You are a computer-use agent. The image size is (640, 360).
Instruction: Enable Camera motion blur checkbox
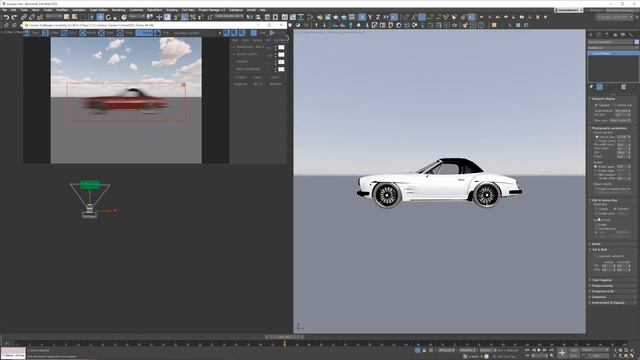point(596,209)
